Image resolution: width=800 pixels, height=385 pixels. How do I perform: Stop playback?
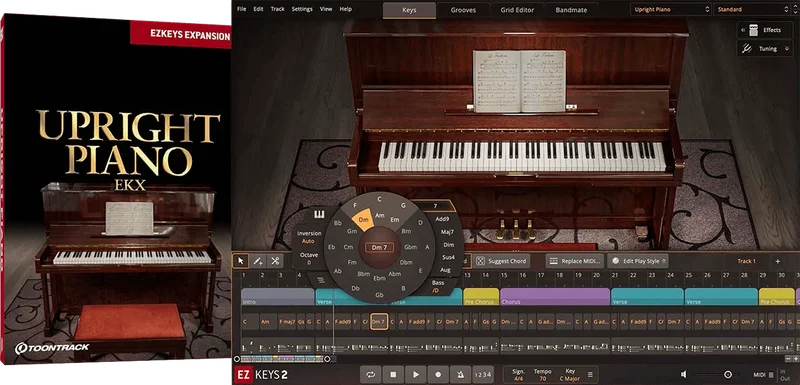[x=393, y=375]
